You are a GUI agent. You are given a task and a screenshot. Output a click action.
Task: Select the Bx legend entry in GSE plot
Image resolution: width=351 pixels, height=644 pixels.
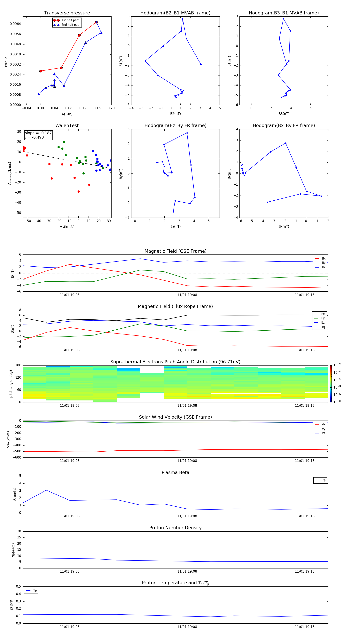(320, 259)
